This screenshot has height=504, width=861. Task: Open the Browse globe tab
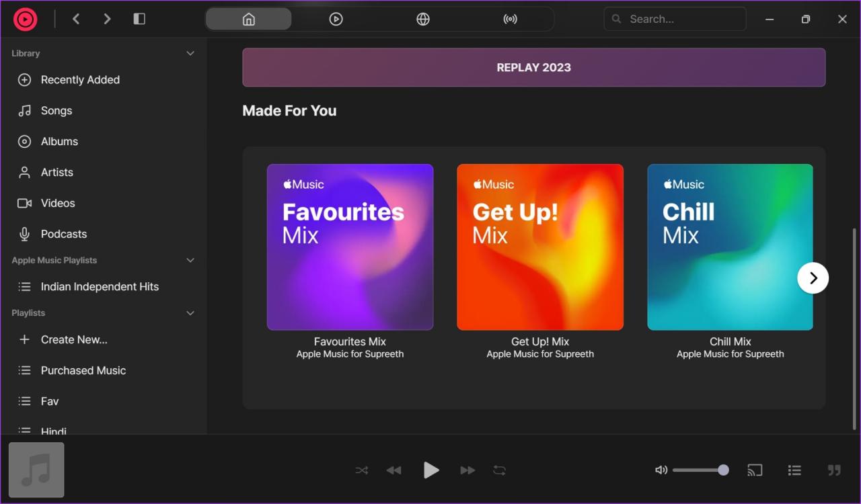point(423,19)
